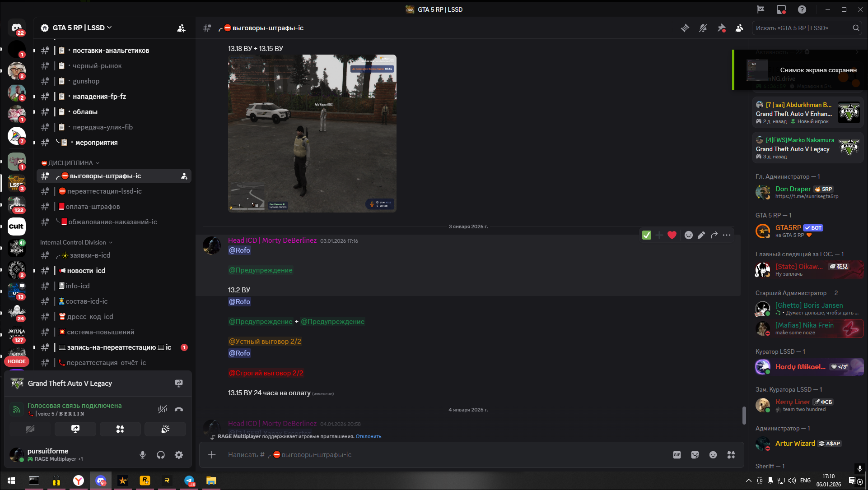The image size is (868, 490).
Task: Open user settings gear
Action: (x=179, y=455)
